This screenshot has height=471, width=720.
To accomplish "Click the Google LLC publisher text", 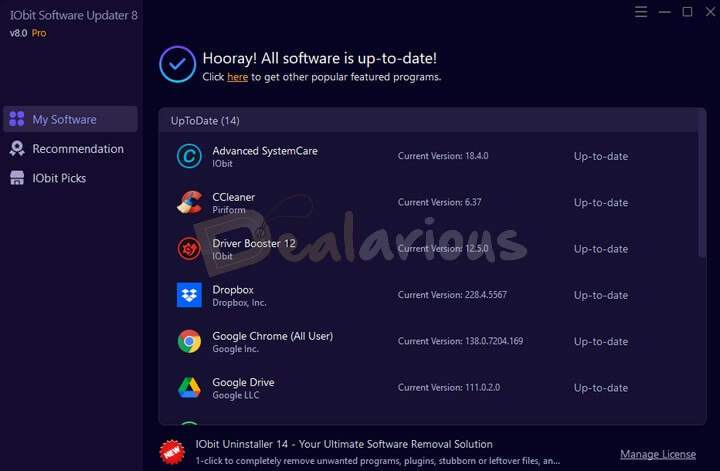I will point(236,395).
